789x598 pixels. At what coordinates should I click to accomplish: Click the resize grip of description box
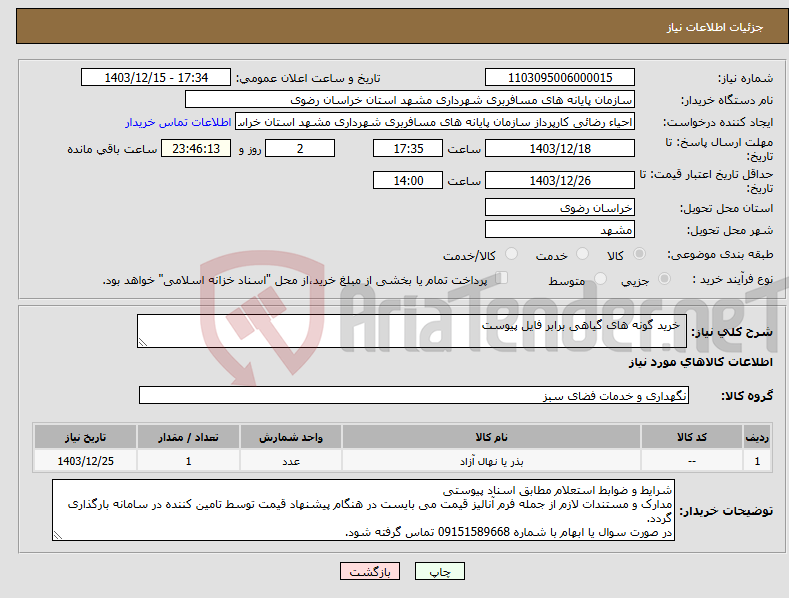[x=143, y=342]
